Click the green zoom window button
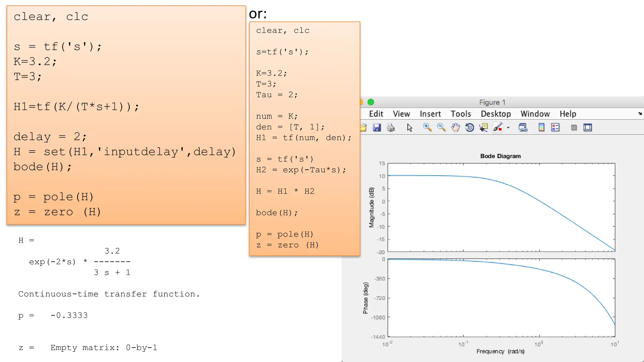The width and height of the screenshot is (644, 362). pyautogui.click(x=371, y=102)
